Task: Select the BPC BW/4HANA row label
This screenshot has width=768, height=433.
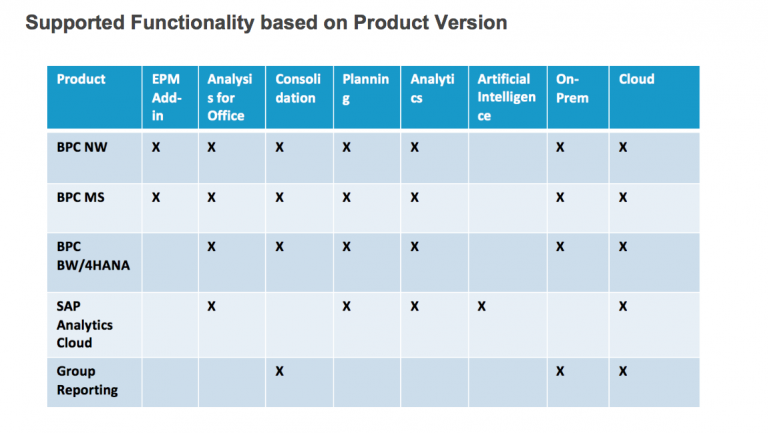Action: (93, 256)
